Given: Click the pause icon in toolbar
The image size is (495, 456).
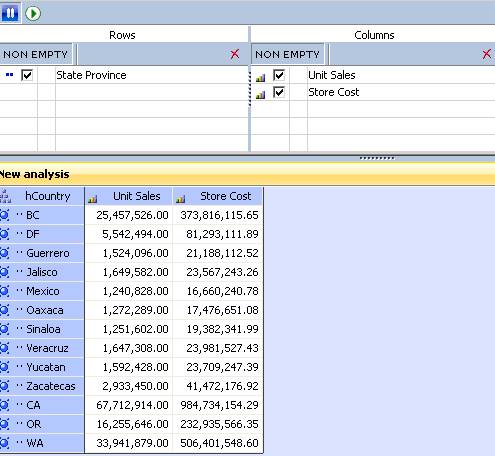Looking at the screenshot, I should click(10, 13).
